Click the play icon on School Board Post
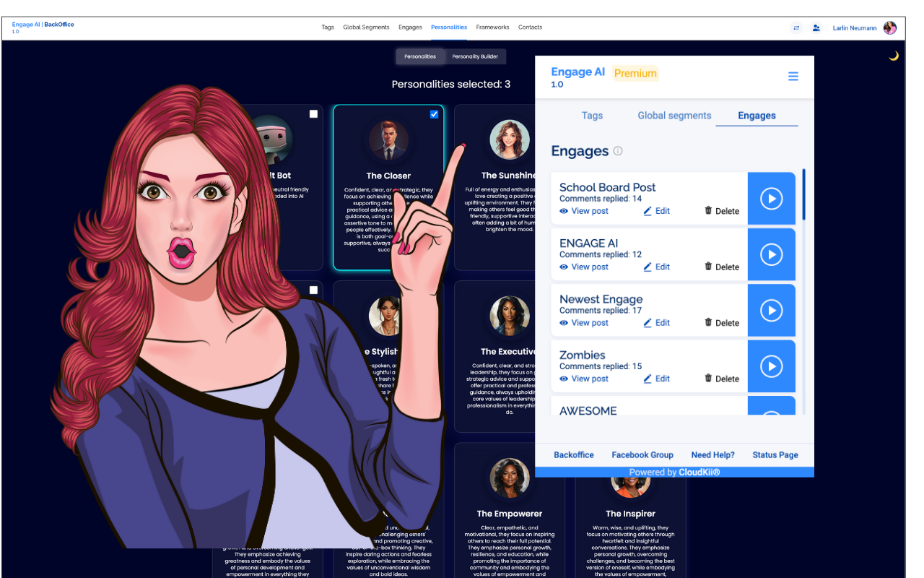 point(772,198)
